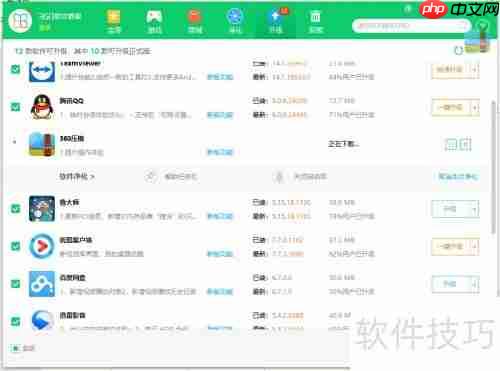Uncheck the 迅雷影音 checkbox
This screenshot has height=371, width=500.
point(15,321)
